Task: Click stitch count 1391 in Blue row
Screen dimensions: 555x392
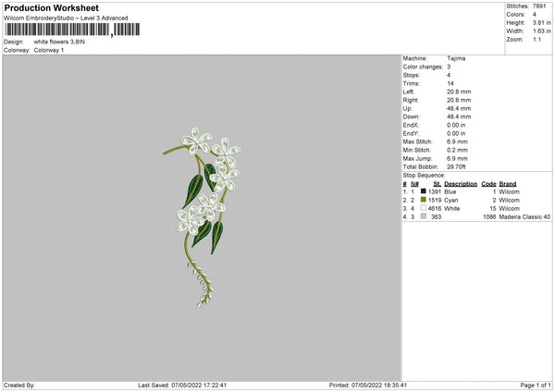Action: [x=435, y=191]
